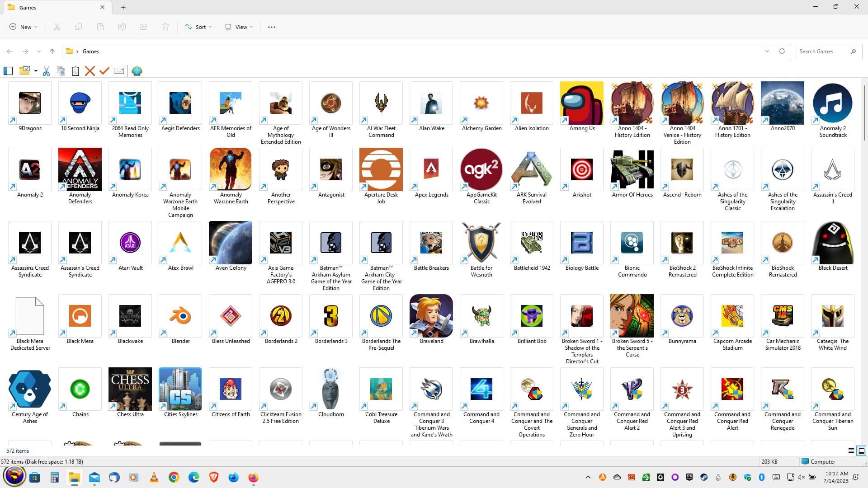
Task: Open the New dropdown menu
Action: [x=24, y=27]
